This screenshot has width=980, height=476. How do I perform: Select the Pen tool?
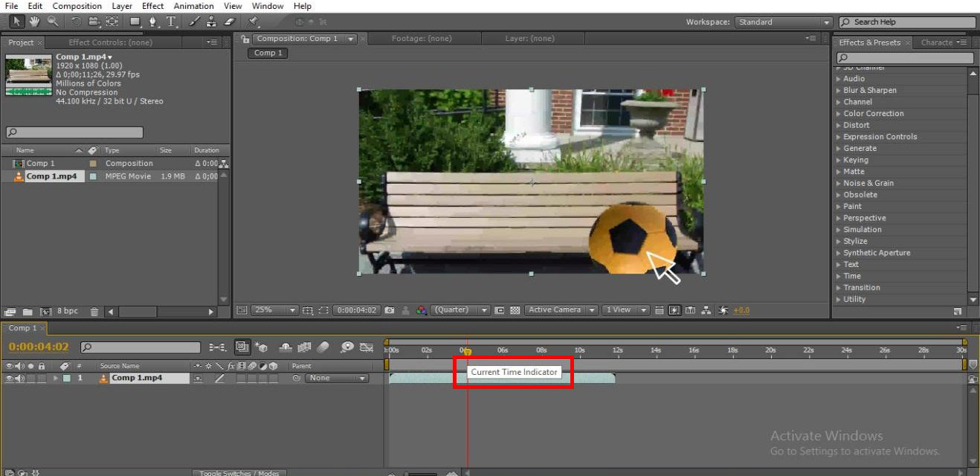tap(152, 22)
